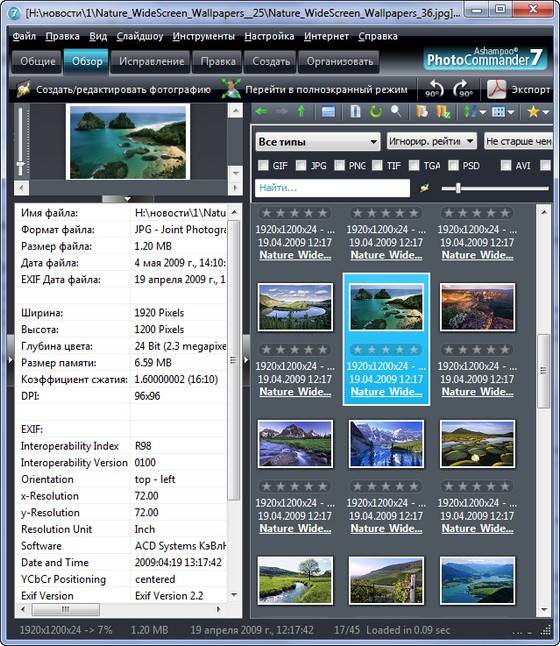Click the folder with clock icon
Image resolution: width=560 pixels, height=646 pixels.
[422, 111]
